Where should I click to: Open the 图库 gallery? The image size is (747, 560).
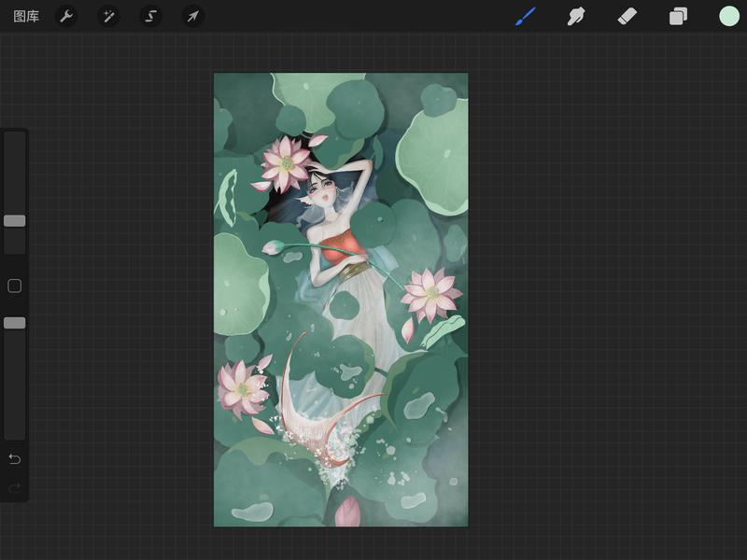[x=26, y=17]
